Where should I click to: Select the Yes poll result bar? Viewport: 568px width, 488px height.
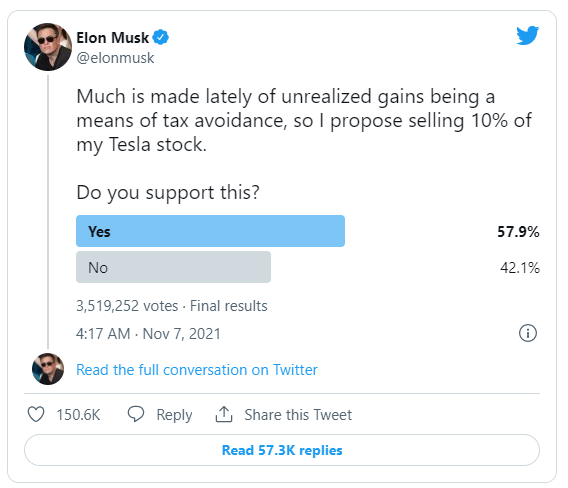[210, 231]
